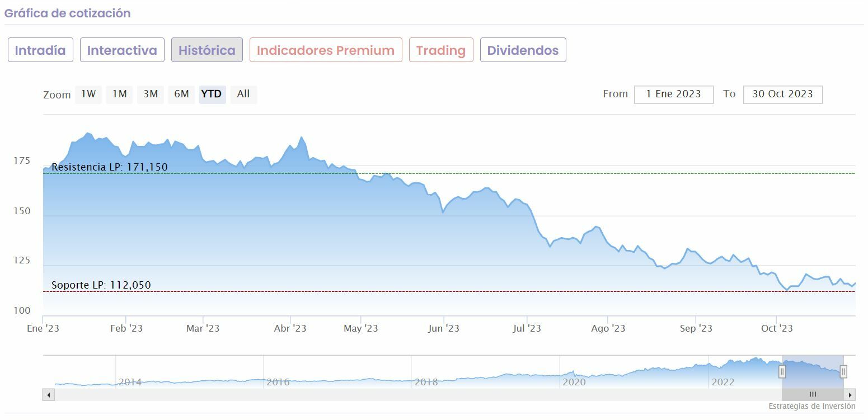The height and width of the screenshot is (420, 868).
Task: Open the Intradía chart tab
Action: [x=40, y=50]
